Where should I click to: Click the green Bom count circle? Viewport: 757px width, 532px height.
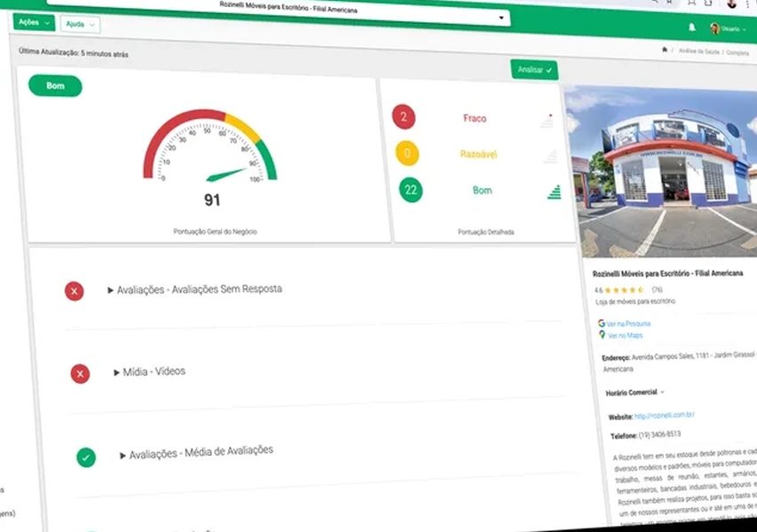coord(411,190)
